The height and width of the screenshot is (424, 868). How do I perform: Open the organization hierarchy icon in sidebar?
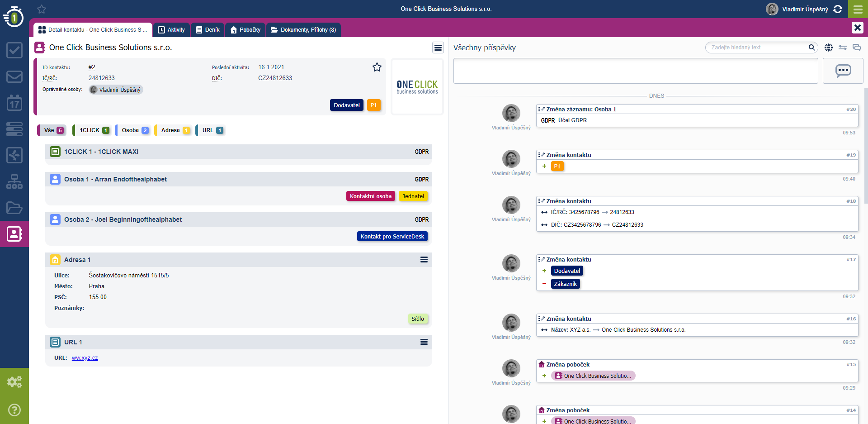point(14,181)
